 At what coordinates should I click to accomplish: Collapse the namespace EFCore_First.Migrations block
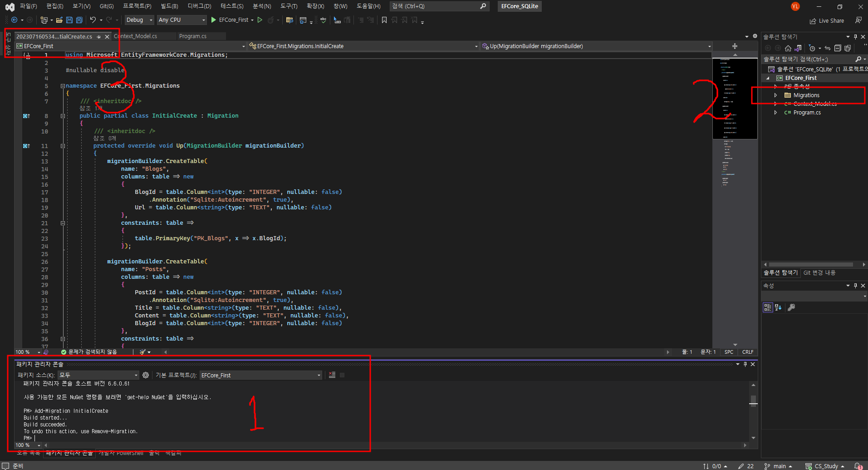[x=63, y=86]
